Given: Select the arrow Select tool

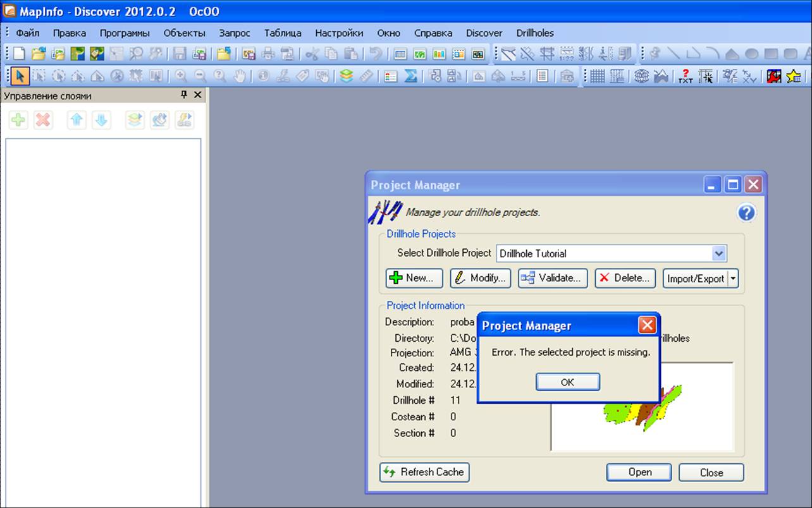Looking at the screenshot, I should pyautogui.click(x=20, y=76).
